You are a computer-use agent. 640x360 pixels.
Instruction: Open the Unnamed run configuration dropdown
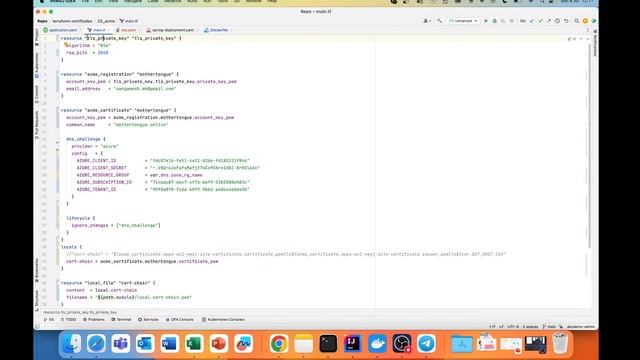(463, 21)
